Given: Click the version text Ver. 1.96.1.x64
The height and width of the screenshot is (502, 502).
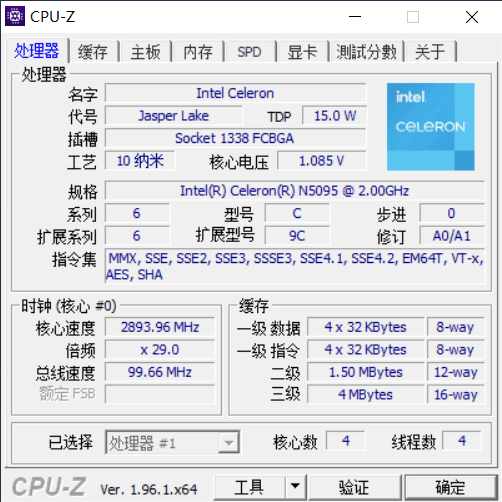Looking at the screenshot, I should 149,489.
